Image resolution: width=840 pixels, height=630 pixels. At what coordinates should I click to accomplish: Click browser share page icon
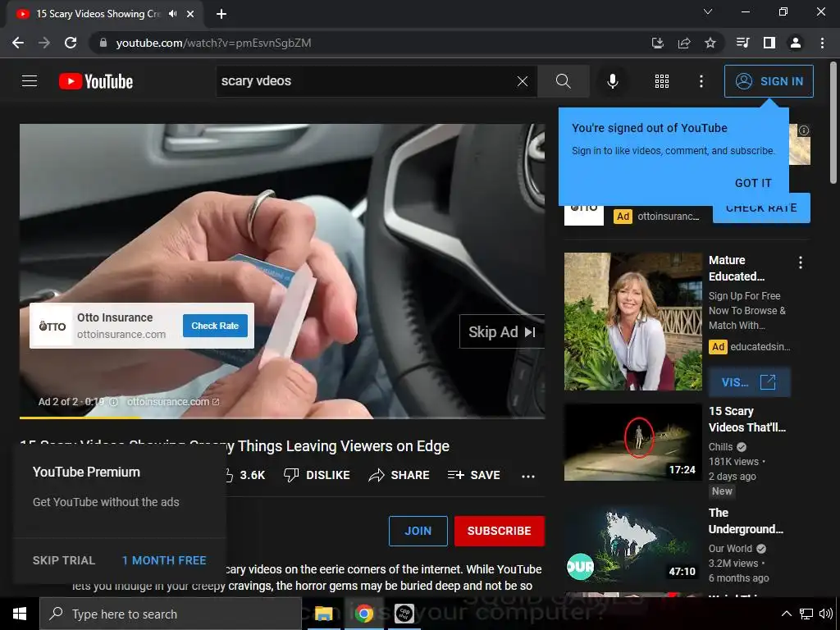point(684,43)
